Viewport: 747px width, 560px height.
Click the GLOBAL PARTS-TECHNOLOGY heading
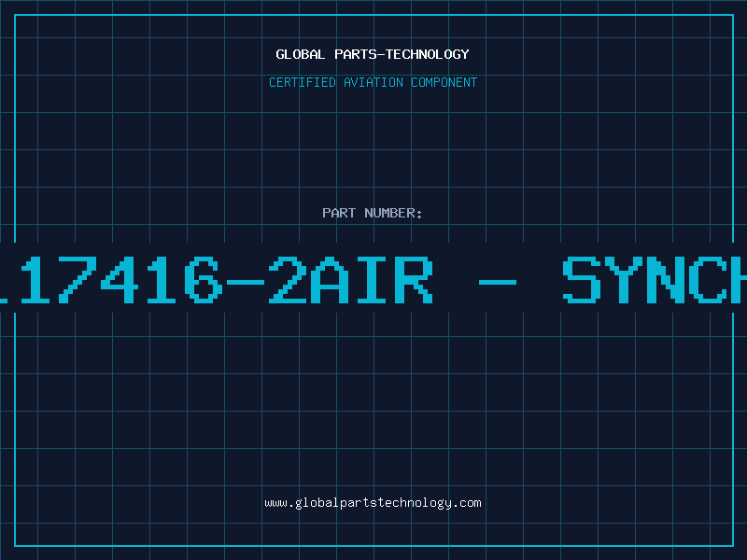[x=373, y=54]
